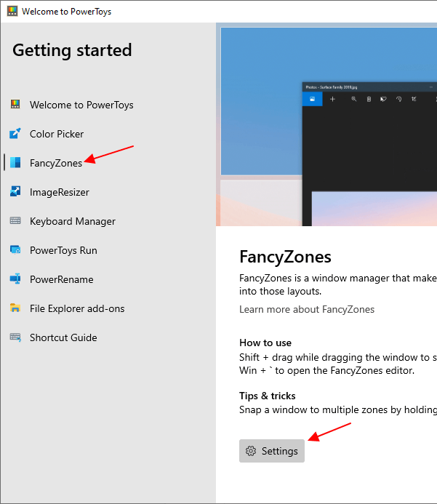Click the File Explorer add-ons folder icon

click(x=15, y=308)
